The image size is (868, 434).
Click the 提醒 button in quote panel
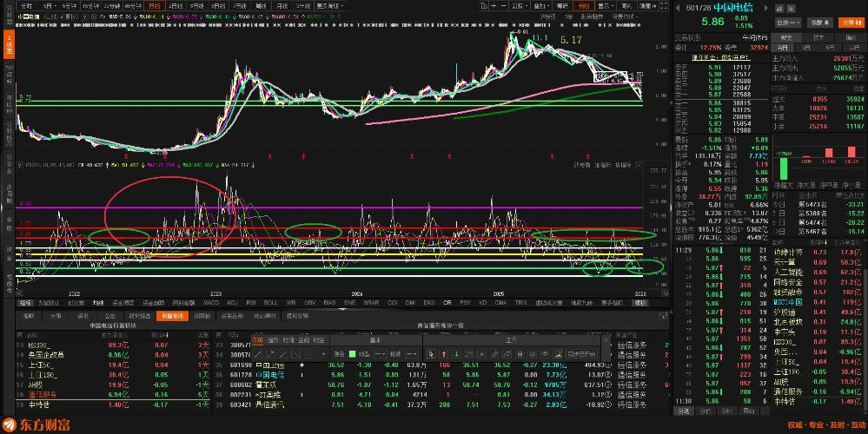[x=820, y=23]
